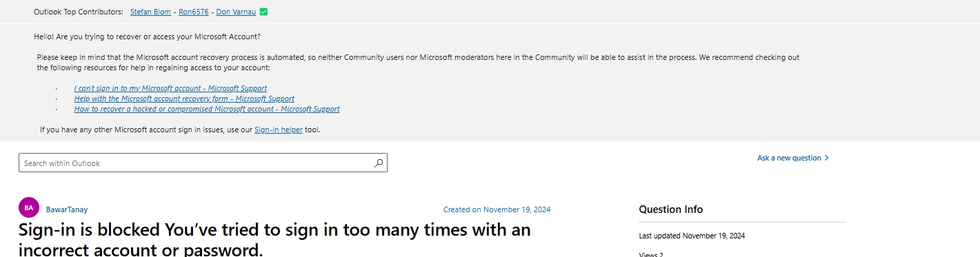Click the green checkmark badge after Don Varnau
Screen dimensions: 980x257
coord(264,12)
